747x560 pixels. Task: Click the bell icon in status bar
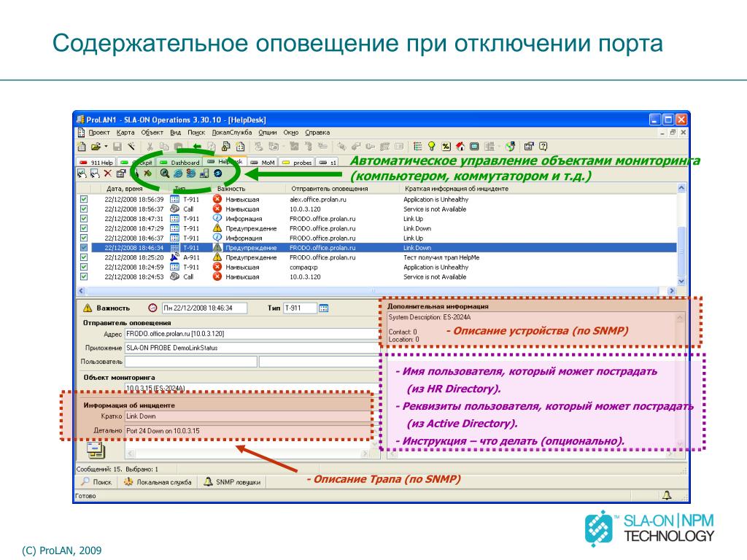tap(667, 495)
